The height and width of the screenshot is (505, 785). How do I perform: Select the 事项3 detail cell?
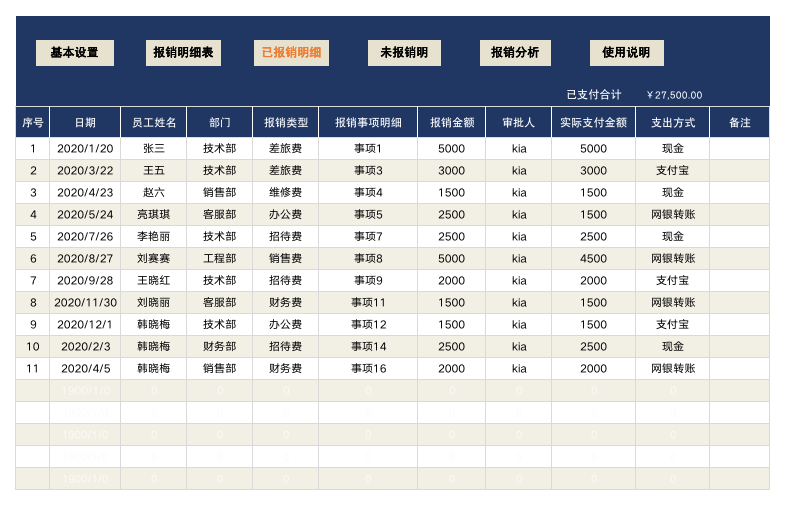(x=368, y=171)
